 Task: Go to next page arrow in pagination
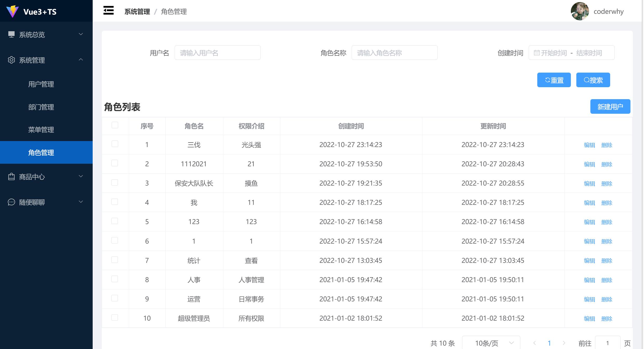tap(564, 343)
